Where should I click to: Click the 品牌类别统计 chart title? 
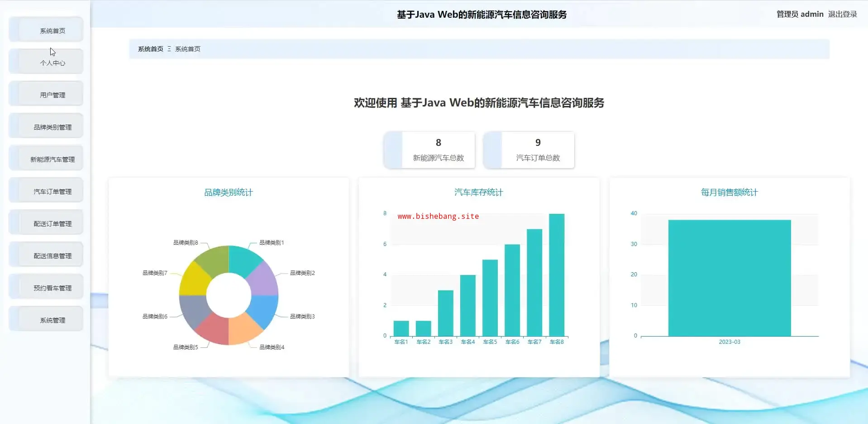click(228, 193)
